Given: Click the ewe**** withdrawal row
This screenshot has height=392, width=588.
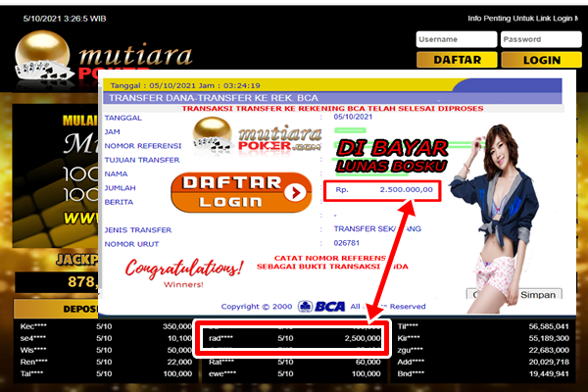Looking at the screenshot, I should click(294, 374).
